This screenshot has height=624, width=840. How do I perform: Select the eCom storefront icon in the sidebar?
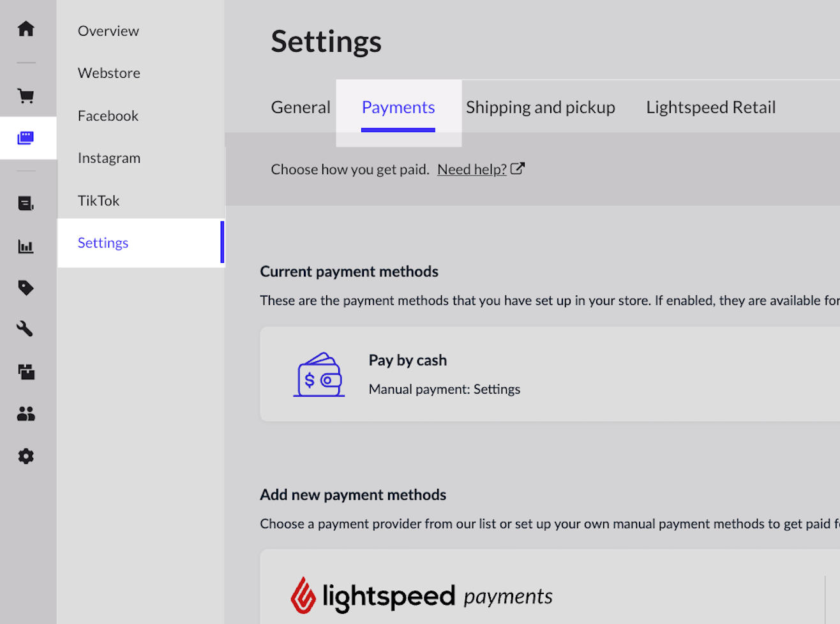tap(26, 138)
